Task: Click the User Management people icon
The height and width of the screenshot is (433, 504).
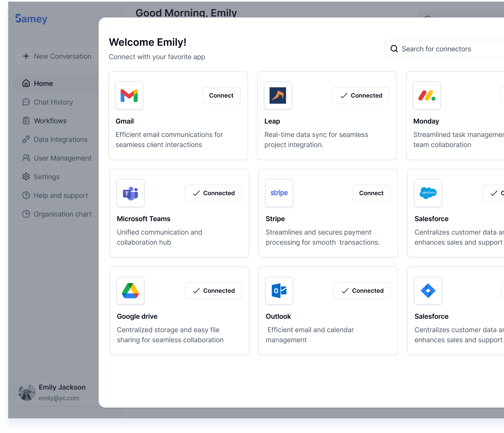Action: pyautogui.click(x=26, y=158)
